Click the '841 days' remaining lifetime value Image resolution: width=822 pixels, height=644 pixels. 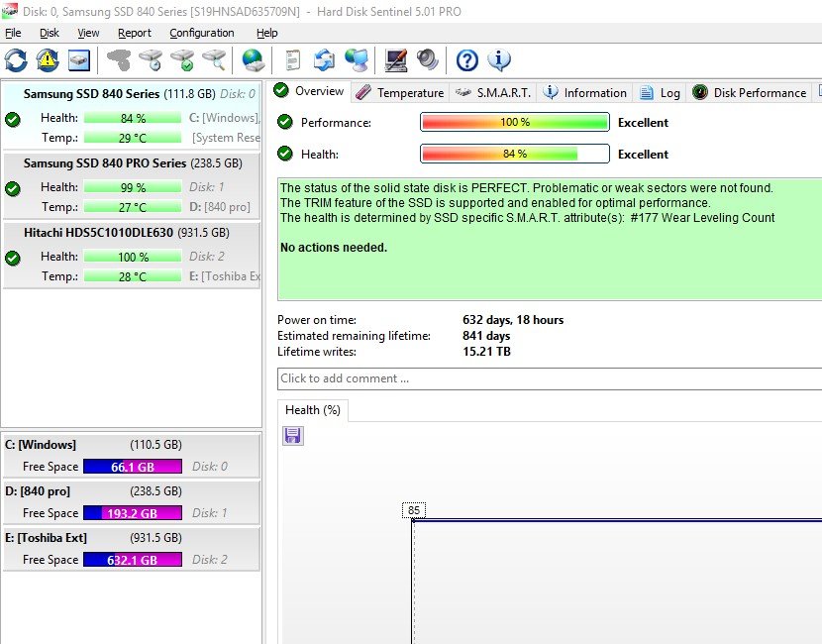point(486,336)
